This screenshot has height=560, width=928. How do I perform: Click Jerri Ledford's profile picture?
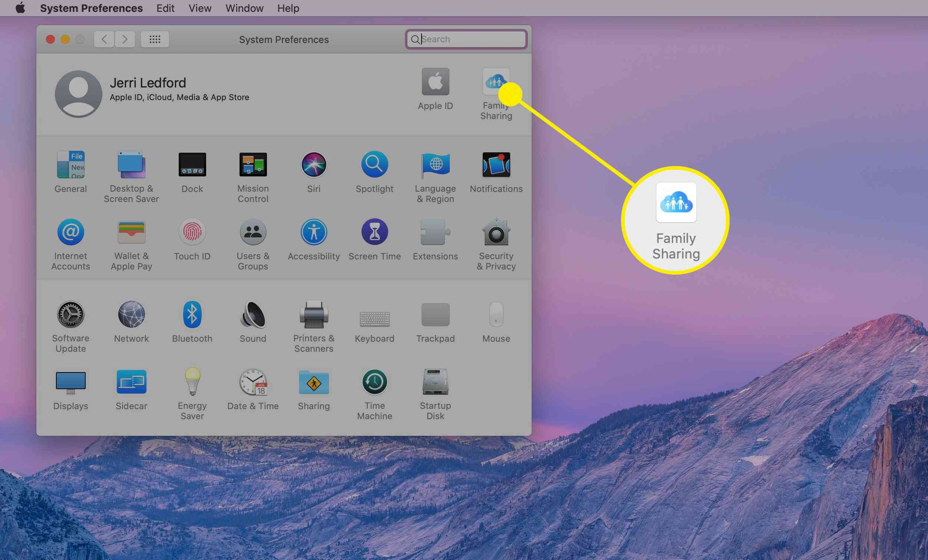pyautogui.click(x=78, y=94)
